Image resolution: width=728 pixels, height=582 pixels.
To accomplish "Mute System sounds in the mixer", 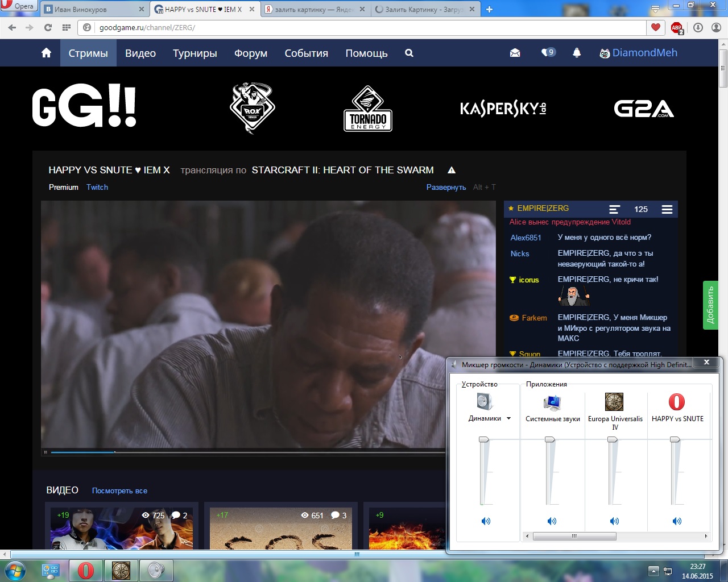I will (x=552, y=521).
